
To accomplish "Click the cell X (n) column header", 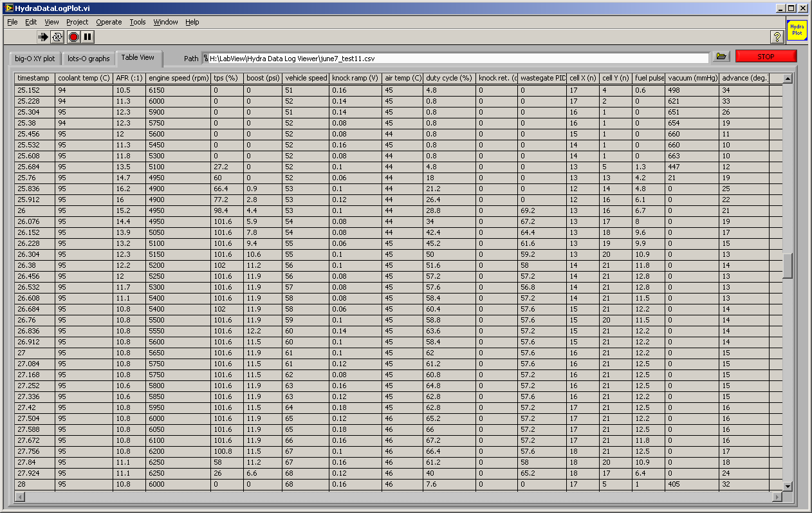I will point(583,79).
